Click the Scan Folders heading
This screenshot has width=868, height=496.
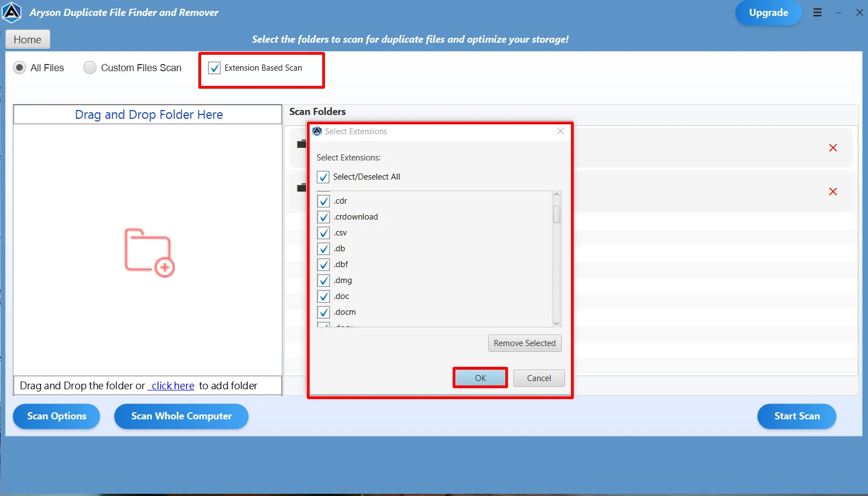tap(318, 112)
